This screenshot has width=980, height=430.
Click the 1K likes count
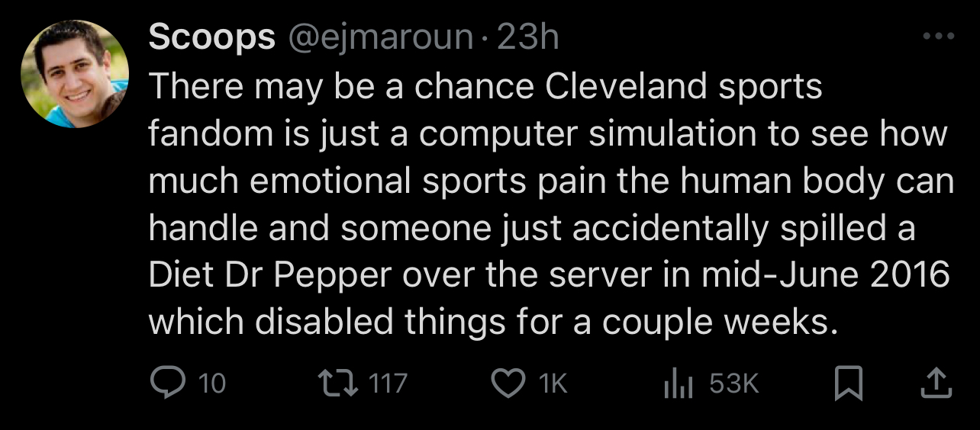pyautogui.click(x=553, y=383)
